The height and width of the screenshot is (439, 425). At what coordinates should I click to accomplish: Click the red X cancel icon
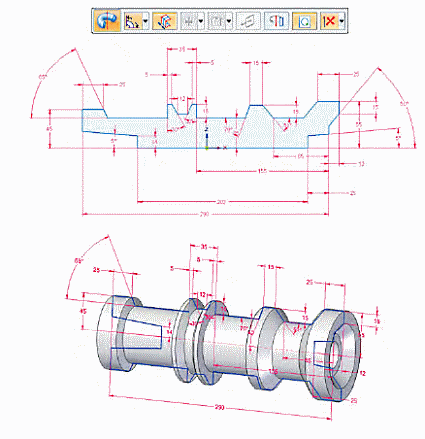(x=329, y=22)
